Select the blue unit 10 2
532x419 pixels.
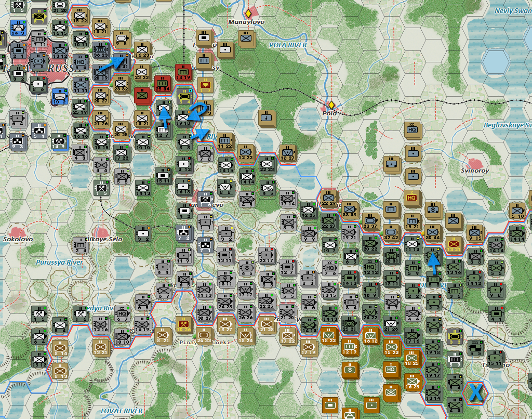[60, 97]
